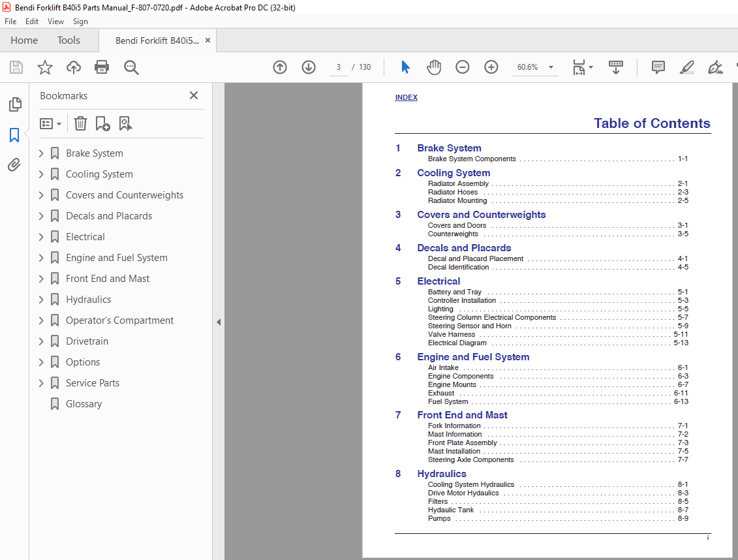Click the page number field
The image size is (738, 560).
point(338,67)
